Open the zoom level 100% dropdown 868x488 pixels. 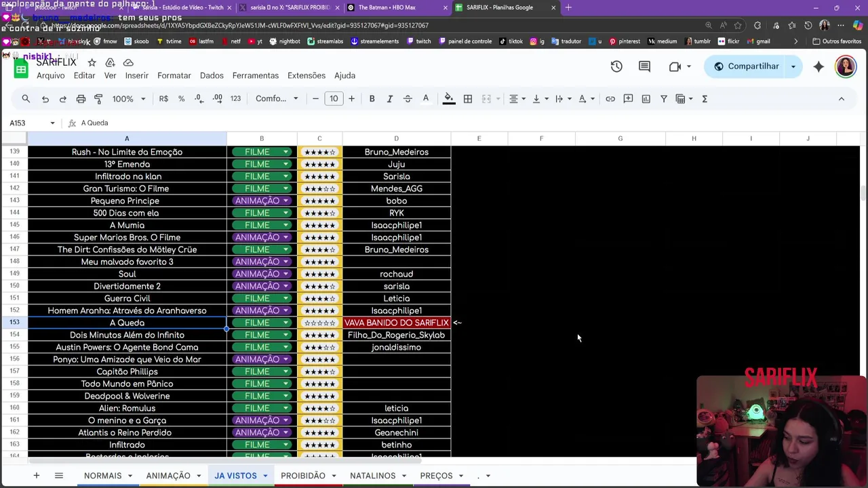pyautogui.click(x=129, y=99)
